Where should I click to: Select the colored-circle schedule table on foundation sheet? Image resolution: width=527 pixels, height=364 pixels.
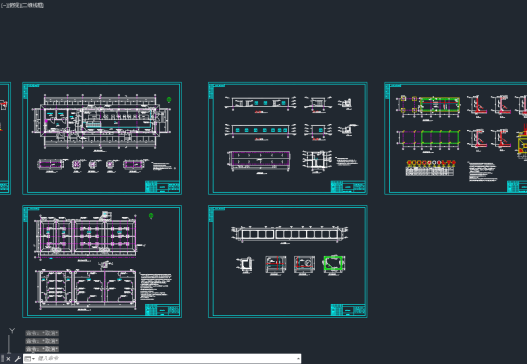(430, 168)
